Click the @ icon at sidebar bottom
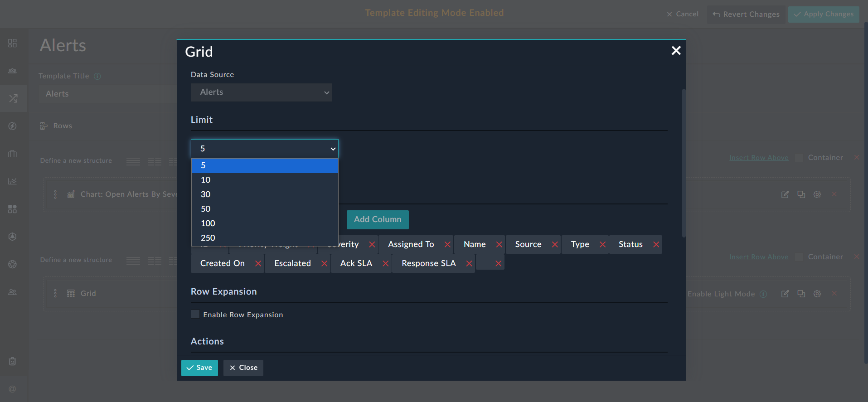 pos(13,389)
